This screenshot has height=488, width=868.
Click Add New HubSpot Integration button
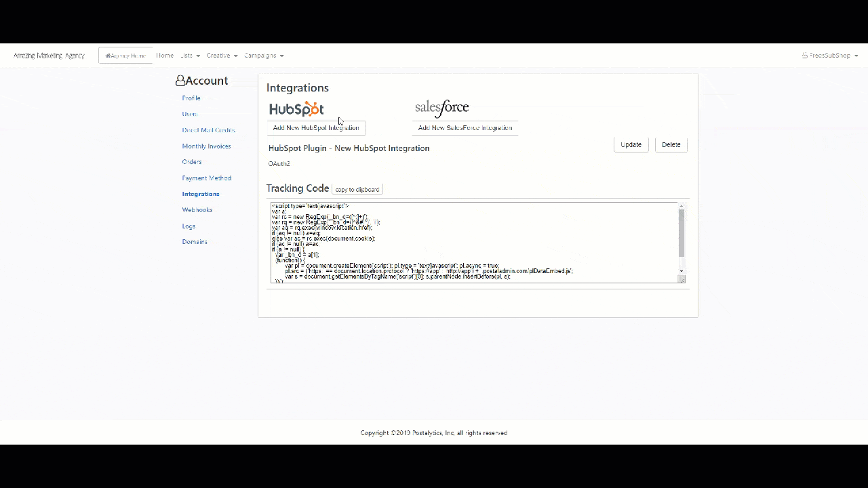(x=316, y=128)
